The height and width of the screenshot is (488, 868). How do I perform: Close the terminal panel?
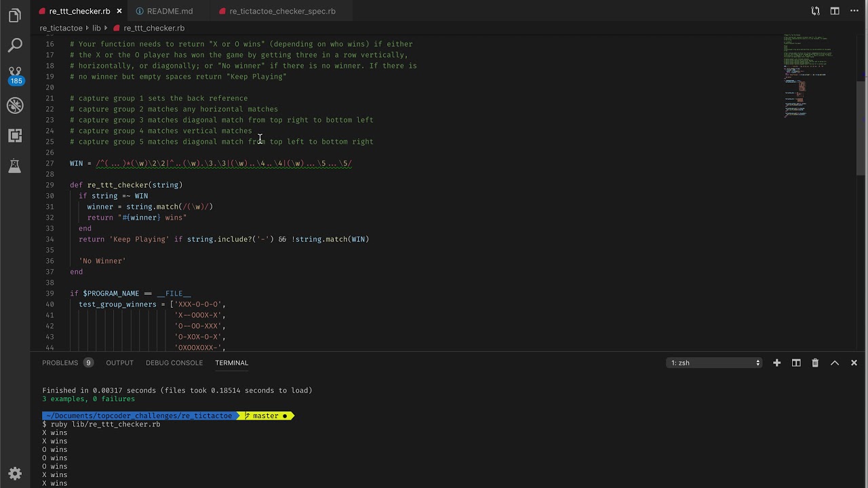(x=854, y=363)
